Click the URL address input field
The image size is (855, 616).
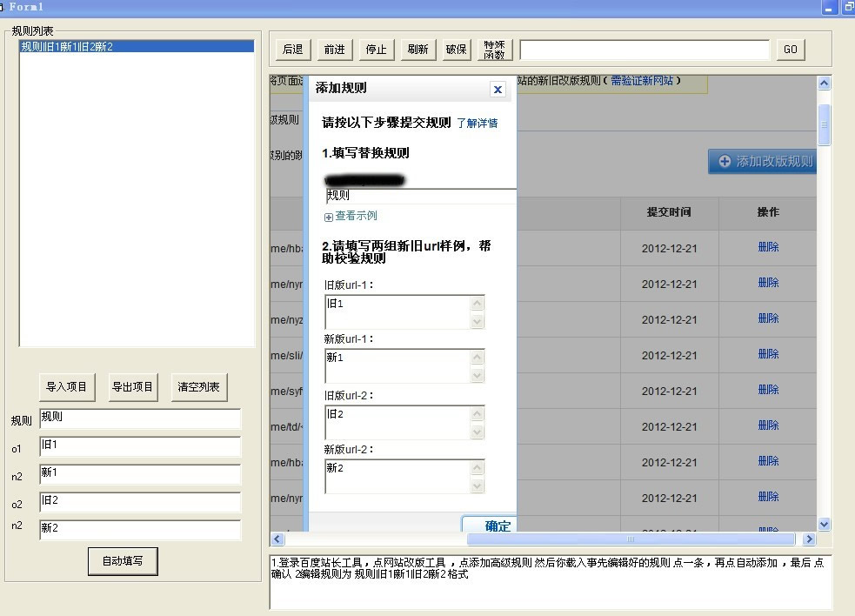point(644,50)
